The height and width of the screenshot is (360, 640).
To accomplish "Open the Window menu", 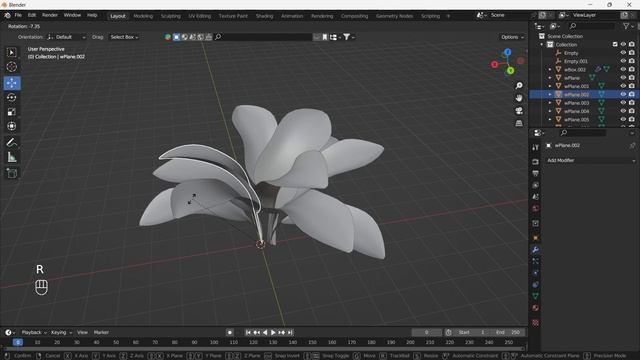I will tap(72, 15).
